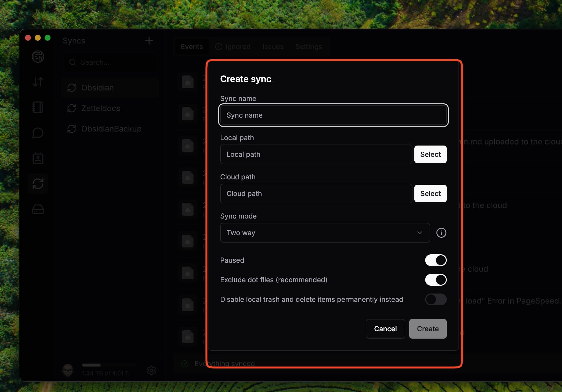
Task: Toggle Exclude dot files switch
Action: coord(436,280)
